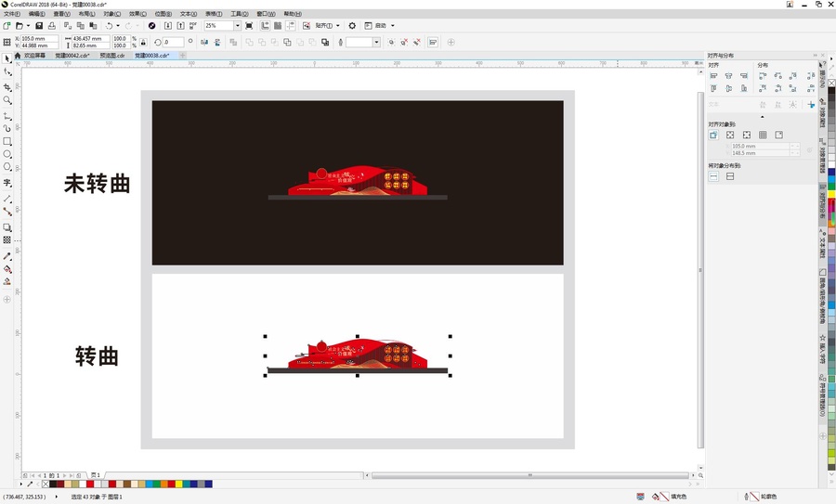
Task: Toggle Show rulers button in toolbar
Action: [265, 26]
